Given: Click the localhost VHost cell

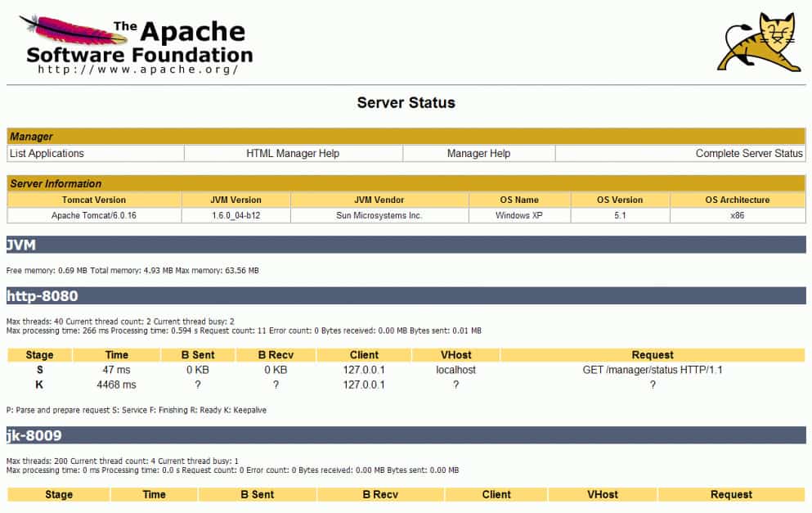Looking at the screenshot, I should (x=455, y=370).
